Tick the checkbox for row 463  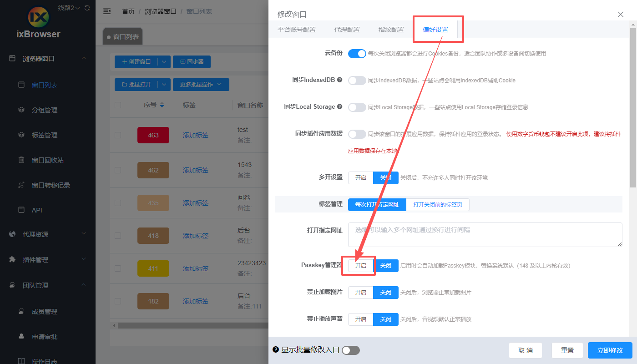[118, 135]
